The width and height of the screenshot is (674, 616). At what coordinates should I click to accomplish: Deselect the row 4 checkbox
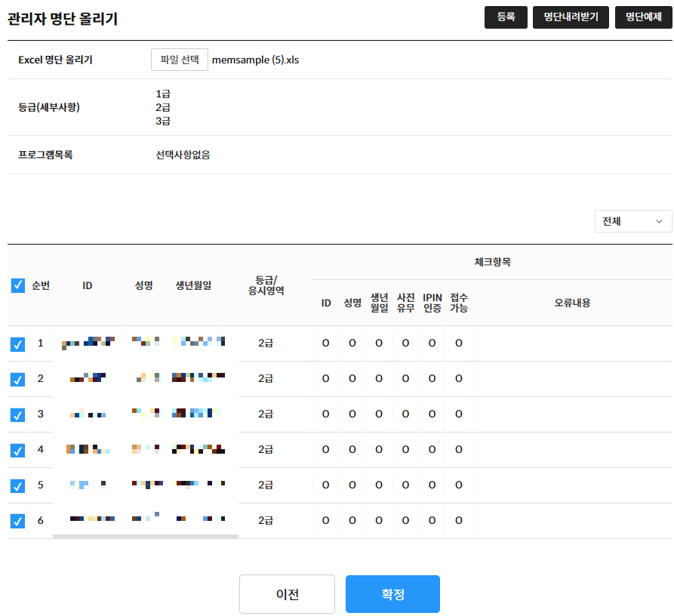tap(18, 450)
